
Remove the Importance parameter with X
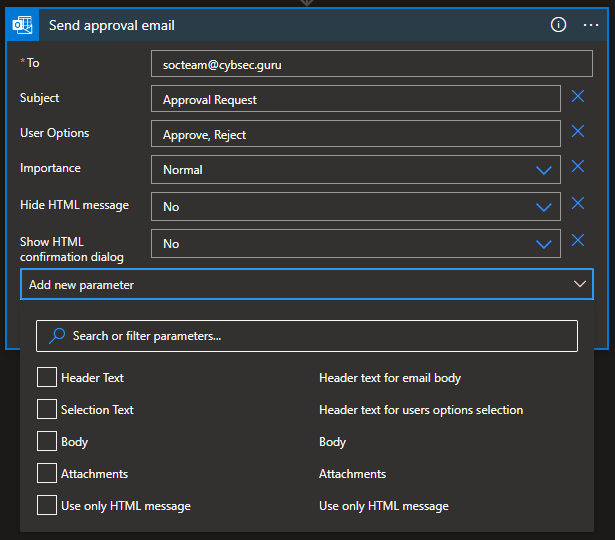(x=577, y=167)
